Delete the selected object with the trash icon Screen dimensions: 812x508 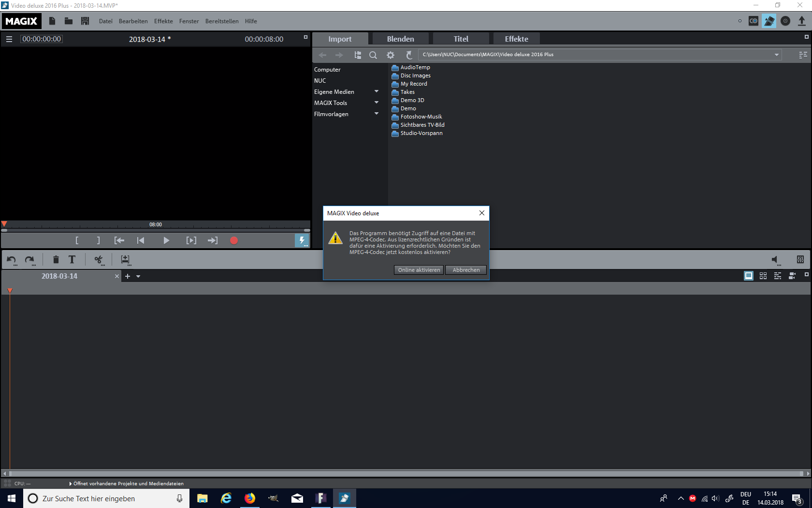tap(56, 260)
